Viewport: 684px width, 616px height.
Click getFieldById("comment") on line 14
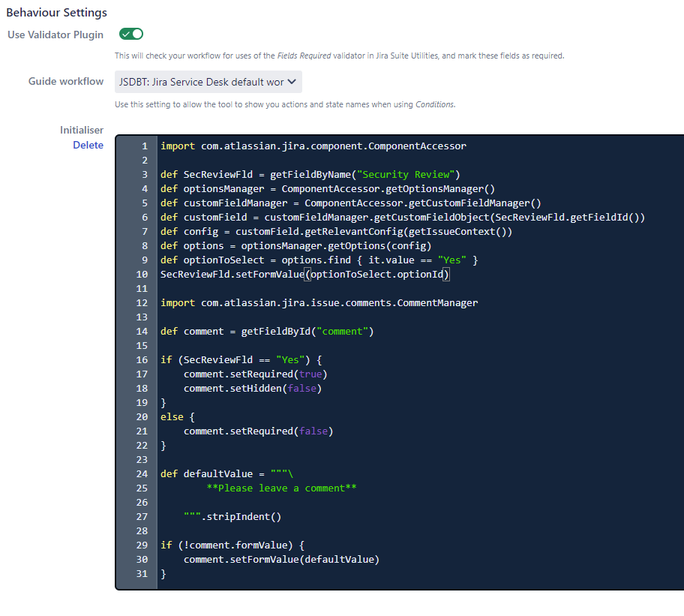tap(292, 331)
